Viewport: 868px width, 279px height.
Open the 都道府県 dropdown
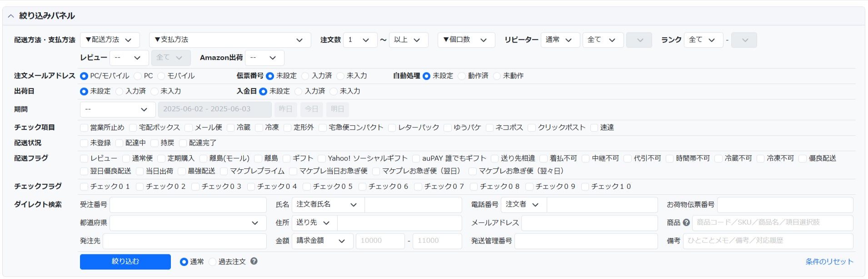click(x=185, y=223)
